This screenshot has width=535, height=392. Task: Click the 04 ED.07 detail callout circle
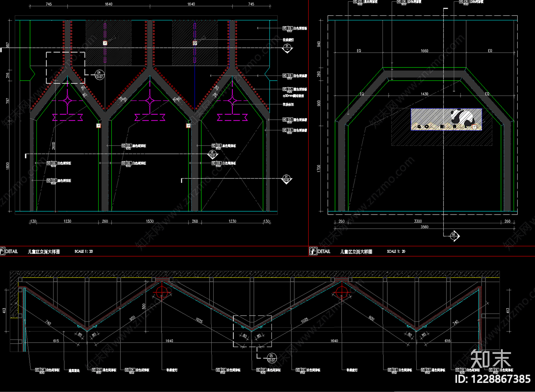pos(99,75)
